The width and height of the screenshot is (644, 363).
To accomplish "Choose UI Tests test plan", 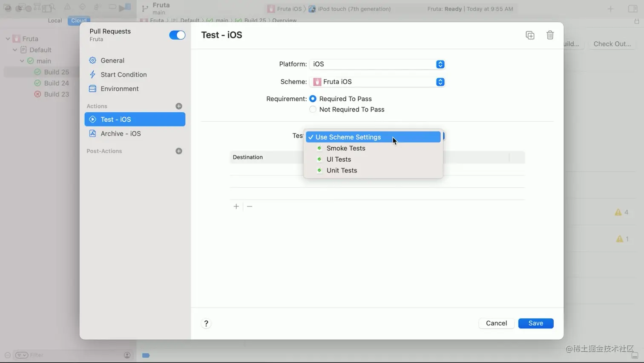I will tap(373, 159).
